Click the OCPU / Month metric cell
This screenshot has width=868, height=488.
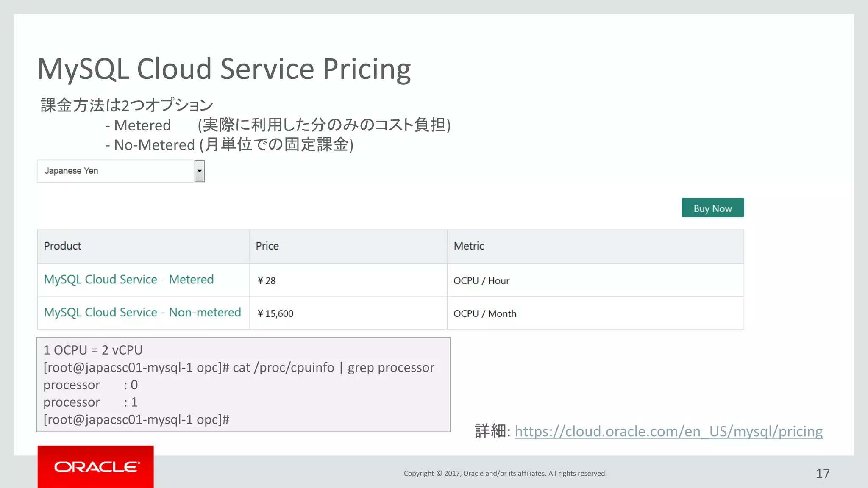click(x=595, y=313)
